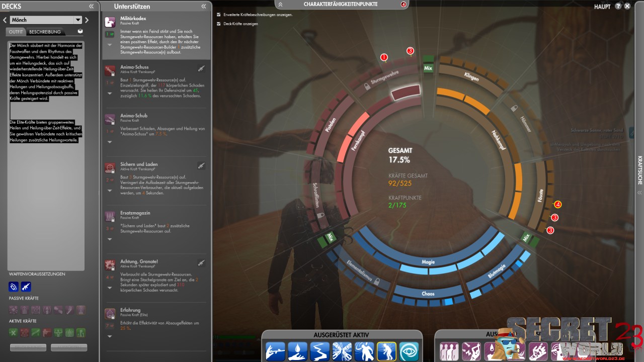The width and height of the screenshot is (644, 362).
Task: Select the fist weapon requirement icon
Action: point(14,287)
